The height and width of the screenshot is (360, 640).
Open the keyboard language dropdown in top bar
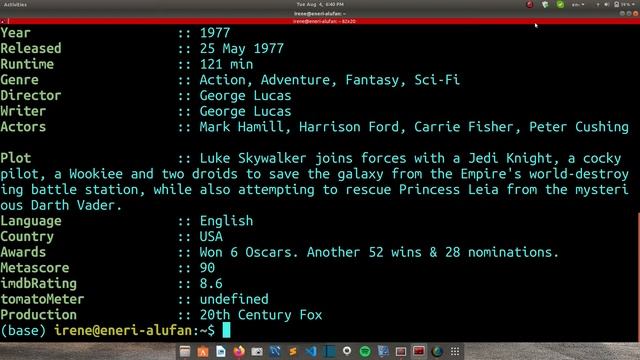coord(578,4)
